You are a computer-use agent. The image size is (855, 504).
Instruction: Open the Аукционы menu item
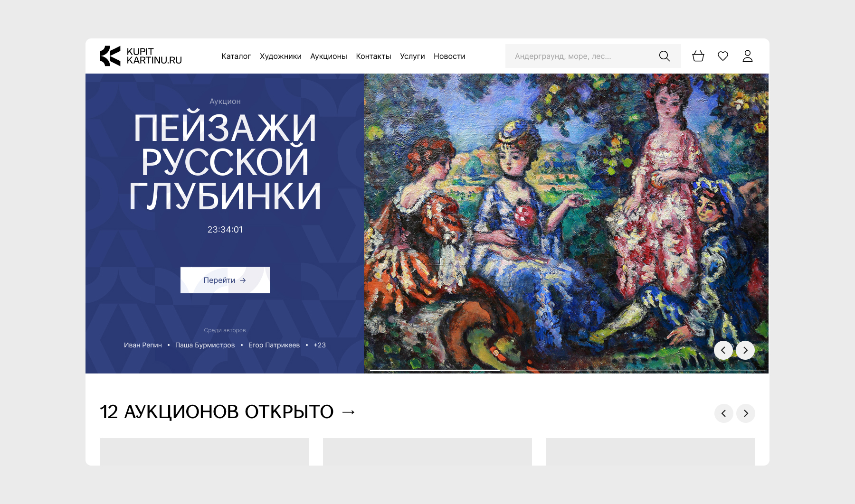[x=329, y=56]
